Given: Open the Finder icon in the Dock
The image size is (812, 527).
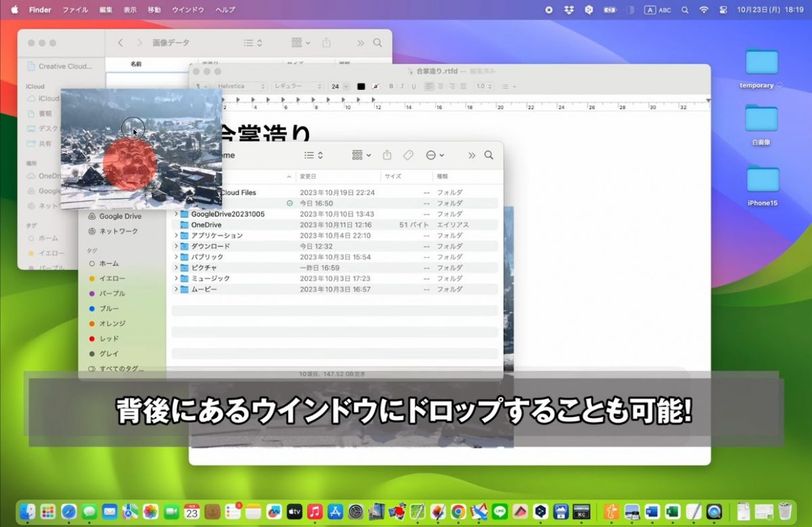Looking at the screenshot, I should click(28, 511).
